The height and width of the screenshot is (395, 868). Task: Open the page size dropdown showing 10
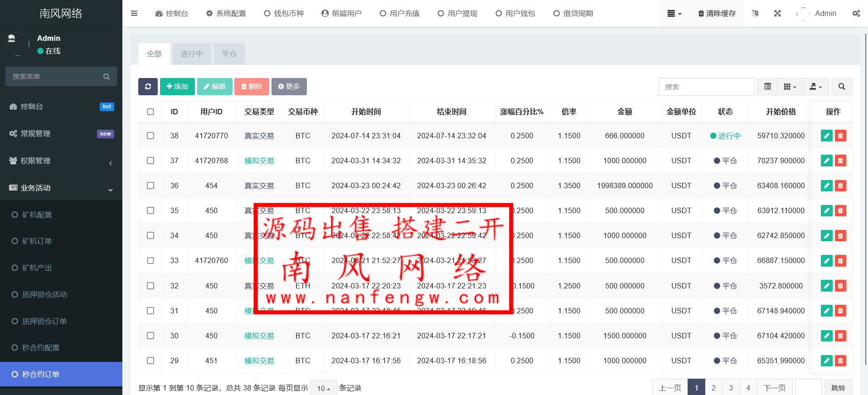click(x=323, y=388)
